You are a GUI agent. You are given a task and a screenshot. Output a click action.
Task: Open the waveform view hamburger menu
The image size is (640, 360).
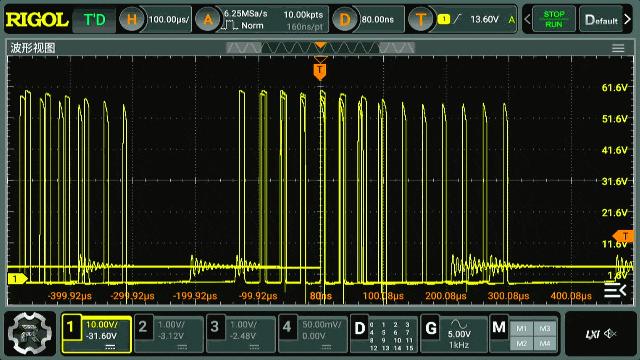(x=618, y=48)
